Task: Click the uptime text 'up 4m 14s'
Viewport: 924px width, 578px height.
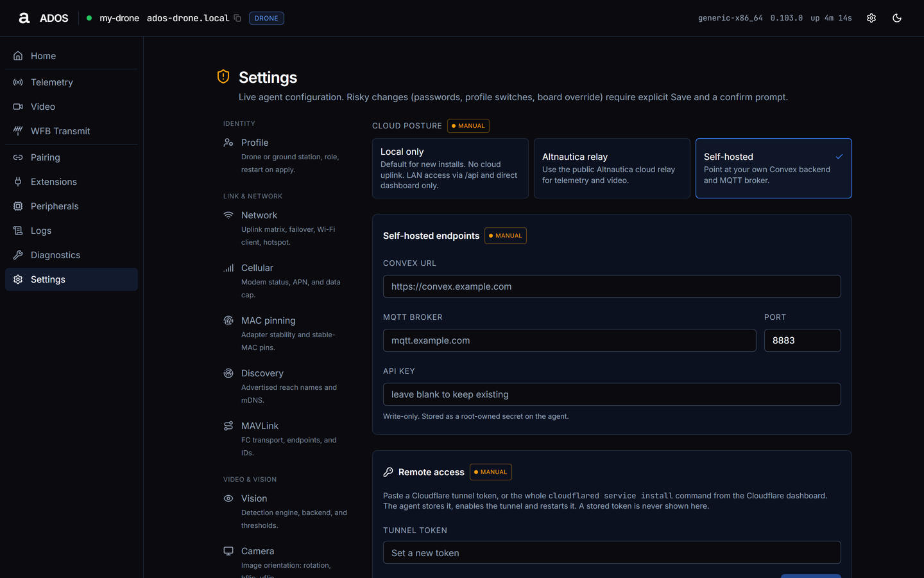Action: (x=831, y=18)
